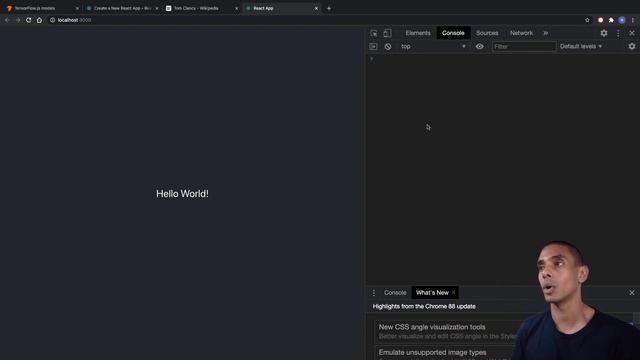Open drawer three-dot menu
The width and height of the screenshot is (640, 360).
pos(373,293)
